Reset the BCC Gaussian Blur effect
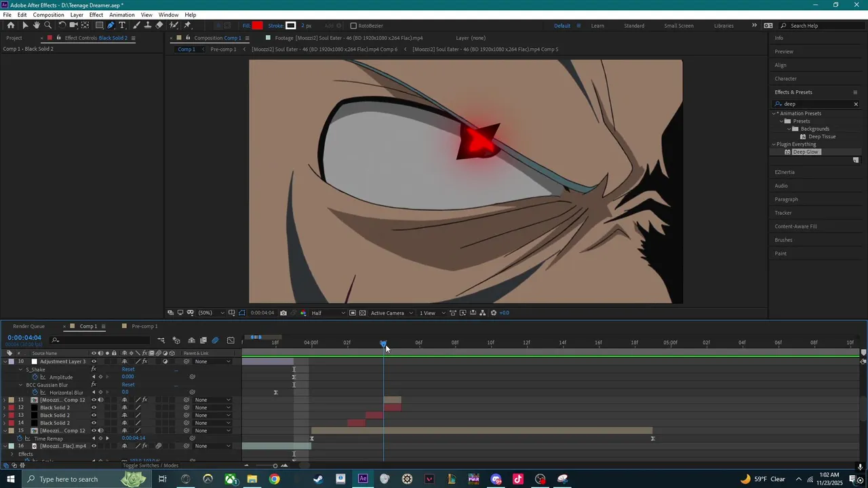 tap(128, 385)
